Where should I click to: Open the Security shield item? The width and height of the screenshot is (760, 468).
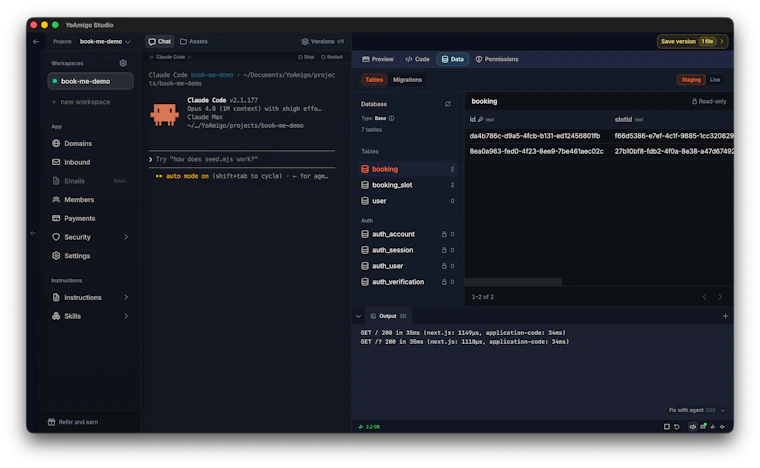72,237
